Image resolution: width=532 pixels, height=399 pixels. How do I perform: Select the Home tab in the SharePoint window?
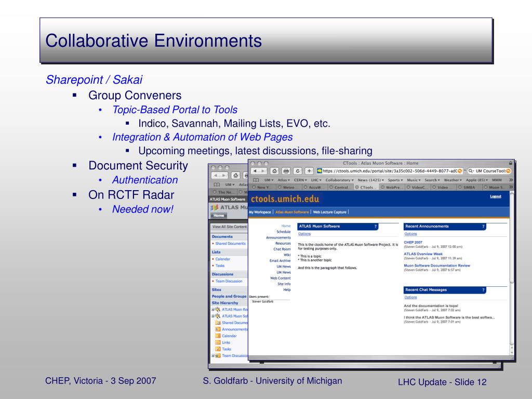(x=219, y=216)
